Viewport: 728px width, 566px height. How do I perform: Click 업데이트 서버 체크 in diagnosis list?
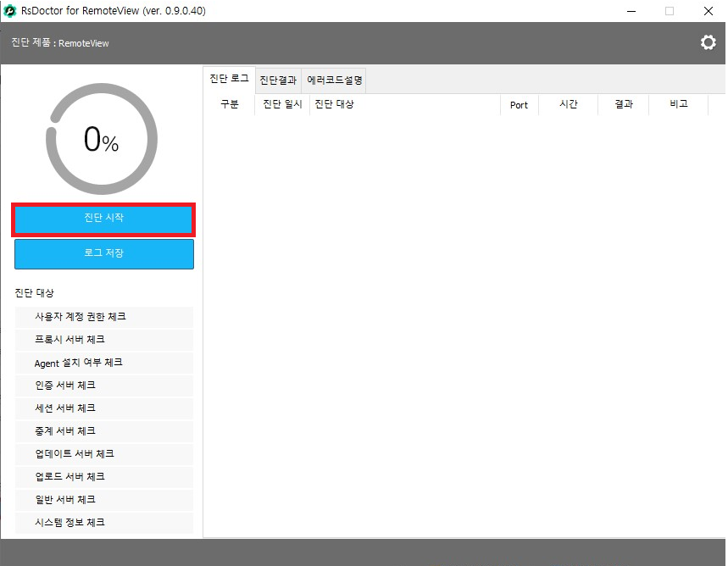coord(75,454)
